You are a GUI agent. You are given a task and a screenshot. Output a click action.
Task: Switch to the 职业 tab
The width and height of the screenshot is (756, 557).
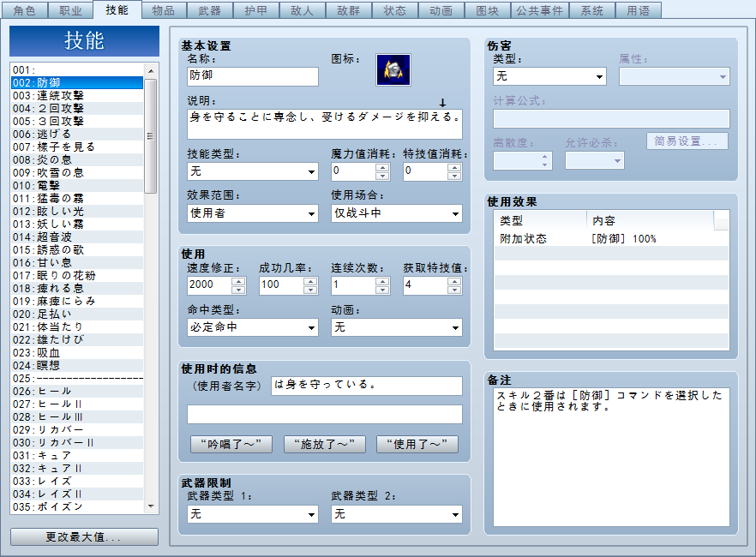click(70, 10)
